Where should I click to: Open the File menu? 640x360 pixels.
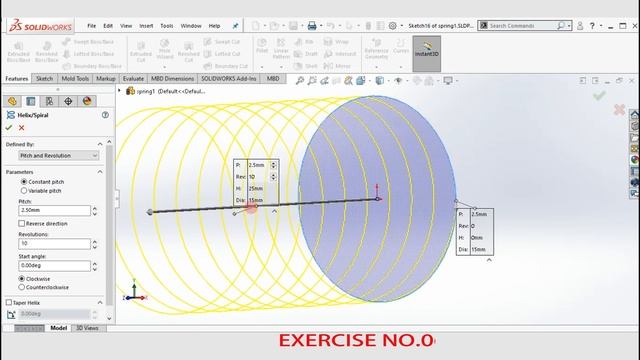click(91, 26)
